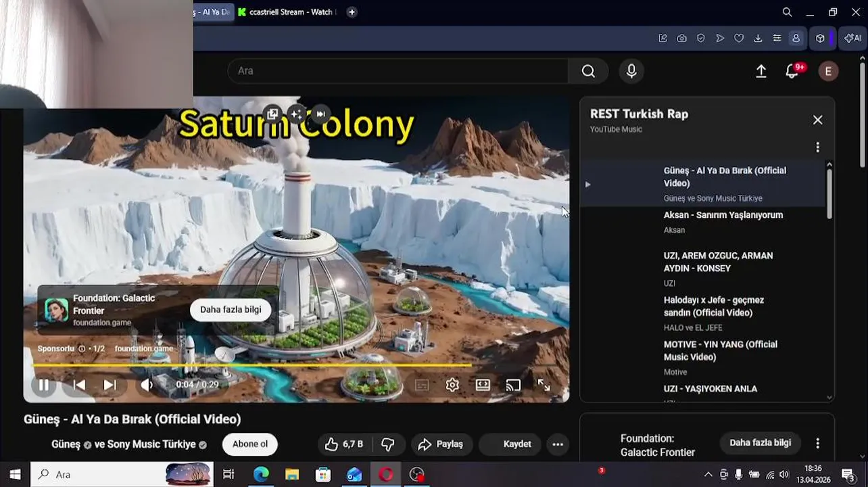Close the REST Turkish Rap playlist panel
Image resolution: width=868 pixels, height=487 pixels.
coord(817,120)
